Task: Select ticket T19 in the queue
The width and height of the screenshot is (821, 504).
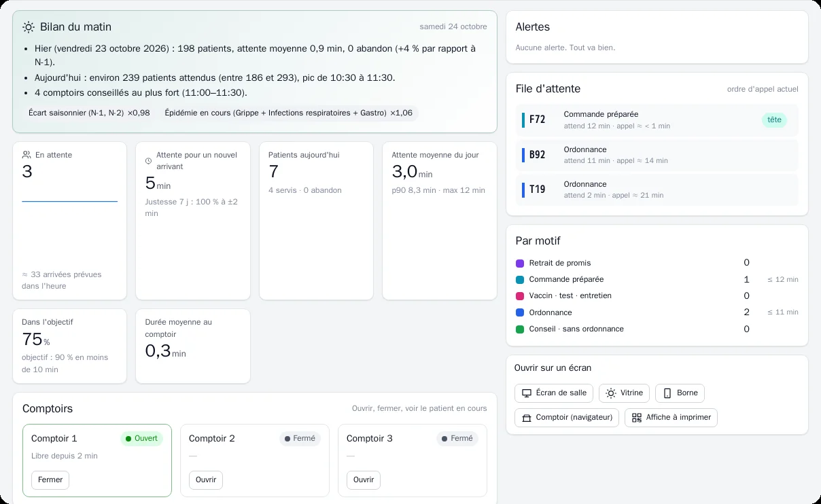Action: (657, 190)
